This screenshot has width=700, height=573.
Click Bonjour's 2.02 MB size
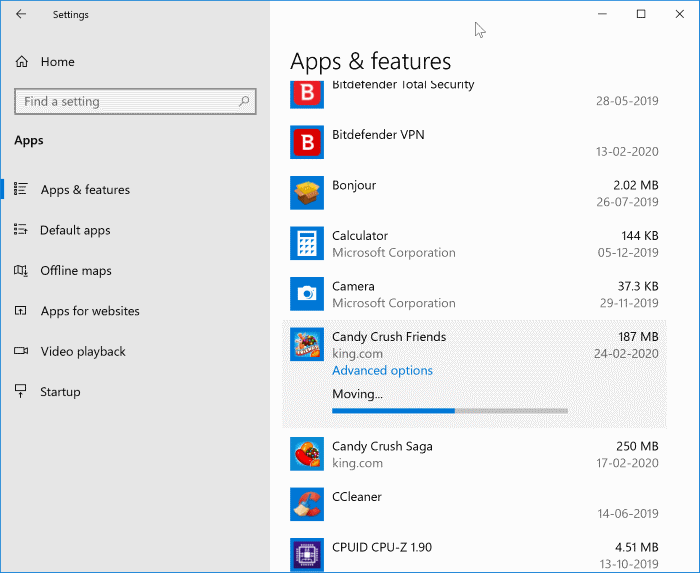[x=636, y=185]
